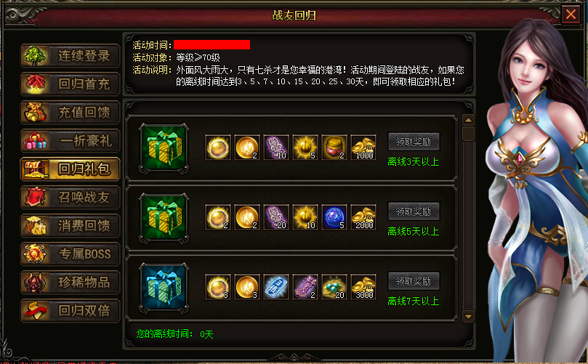
Task: Click the green gift box for 3-day offline reward
Action: pos(164,148)
